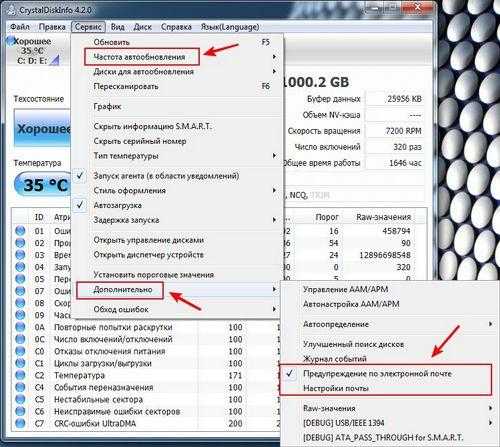Click blue status circle for attribute 02
Viewport: 500px width, 447px height.
click(x=20, y=243)
